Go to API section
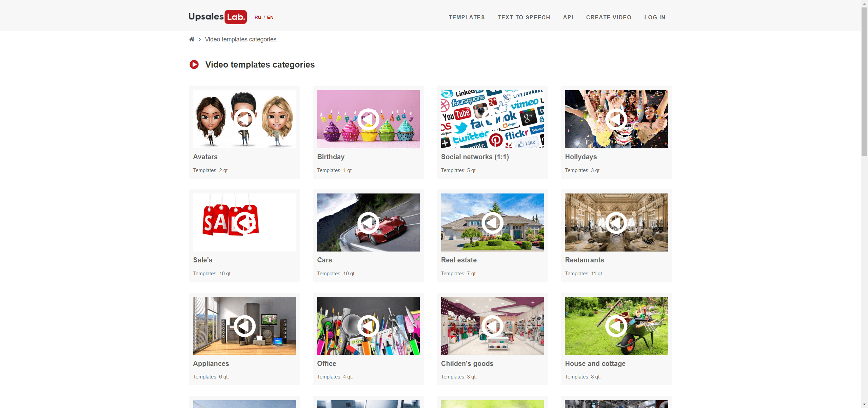The height and width of the screenshot is (408, 868). tap(568, 17)
